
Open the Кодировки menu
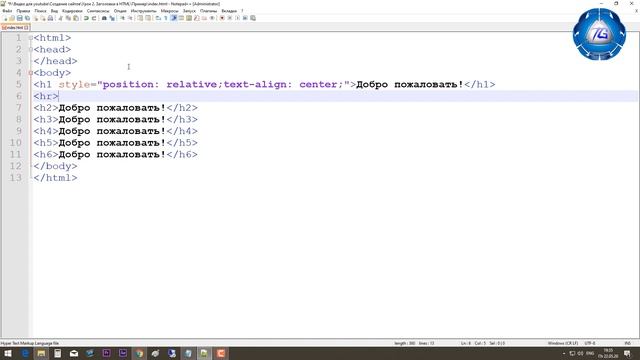[x=72, y=11]
